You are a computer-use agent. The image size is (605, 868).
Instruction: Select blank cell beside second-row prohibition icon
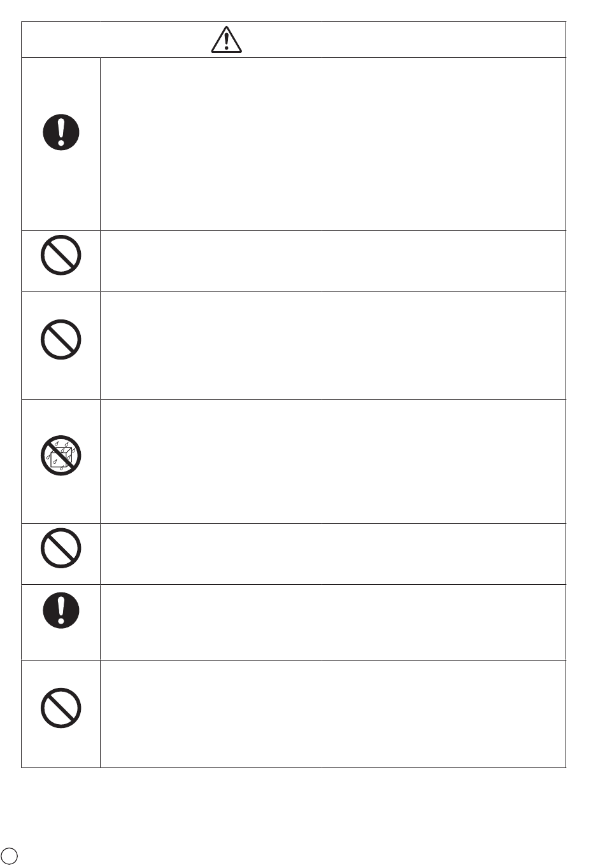pos(332,261)
